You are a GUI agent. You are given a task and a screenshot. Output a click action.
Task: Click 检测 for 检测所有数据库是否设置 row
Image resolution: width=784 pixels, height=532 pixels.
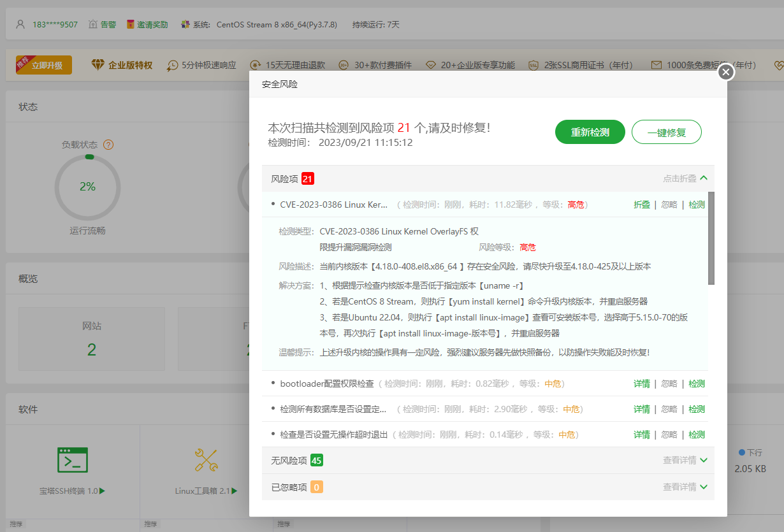click(697, 409)
